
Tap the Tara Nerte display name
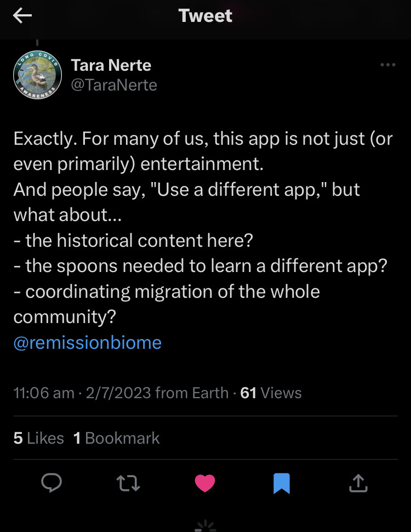[111, 65]
